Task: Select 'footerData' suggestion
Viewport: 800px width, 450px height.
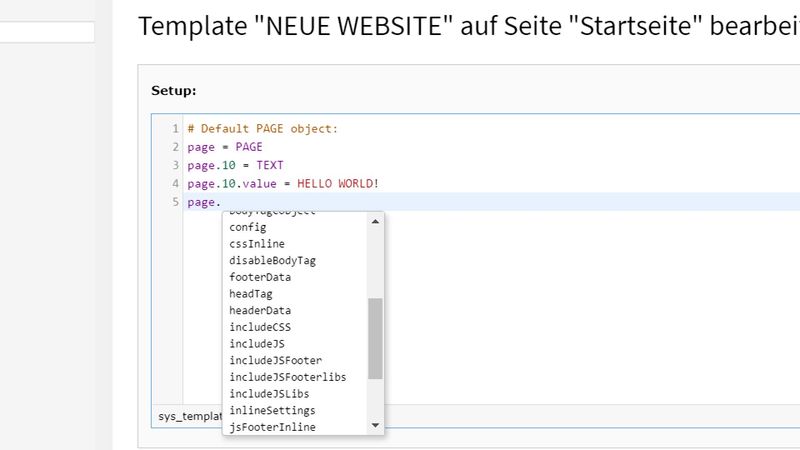Action: point(260,277)
